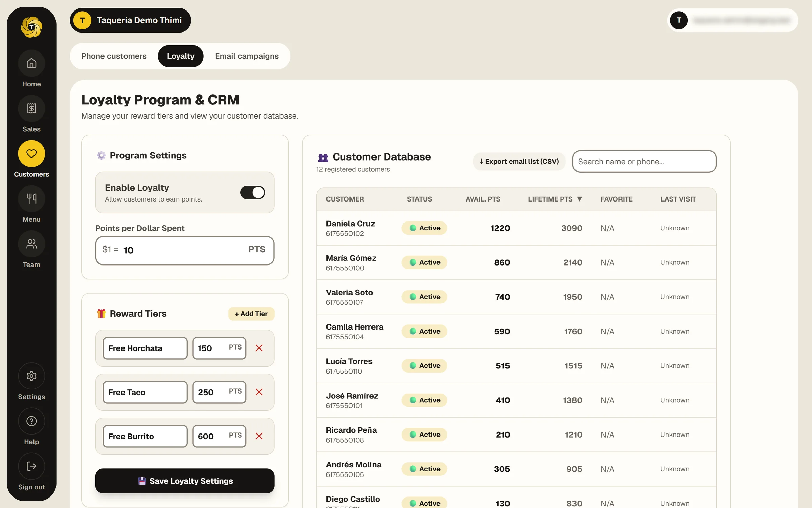812x508 pixels.
Task: Open the Ricardo Peña customer name
Action: click(x=351, y=430)
